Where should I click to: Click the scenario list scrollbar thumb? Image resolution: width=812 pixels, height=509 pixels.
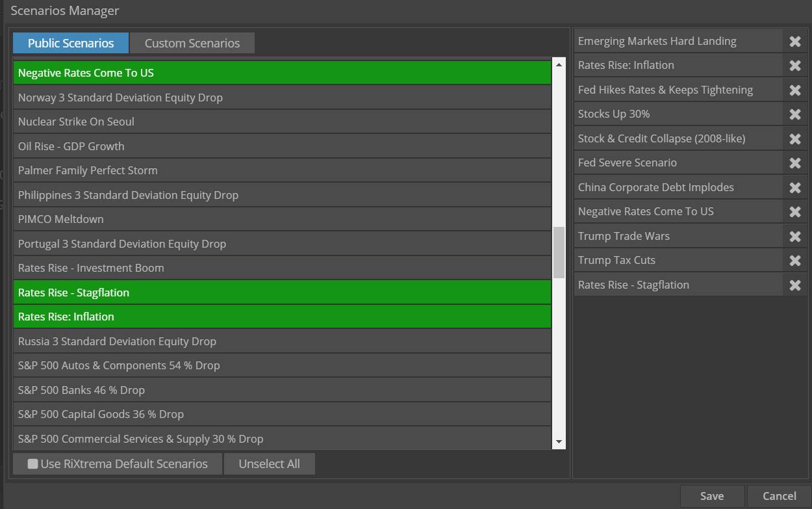pos(559,253)
